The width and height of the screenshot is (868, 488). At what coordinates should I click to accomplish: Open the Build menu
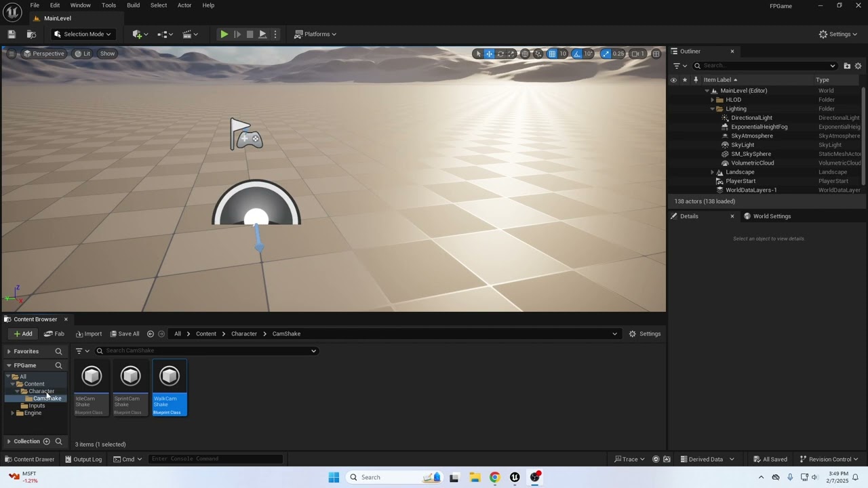click(134, 5)
